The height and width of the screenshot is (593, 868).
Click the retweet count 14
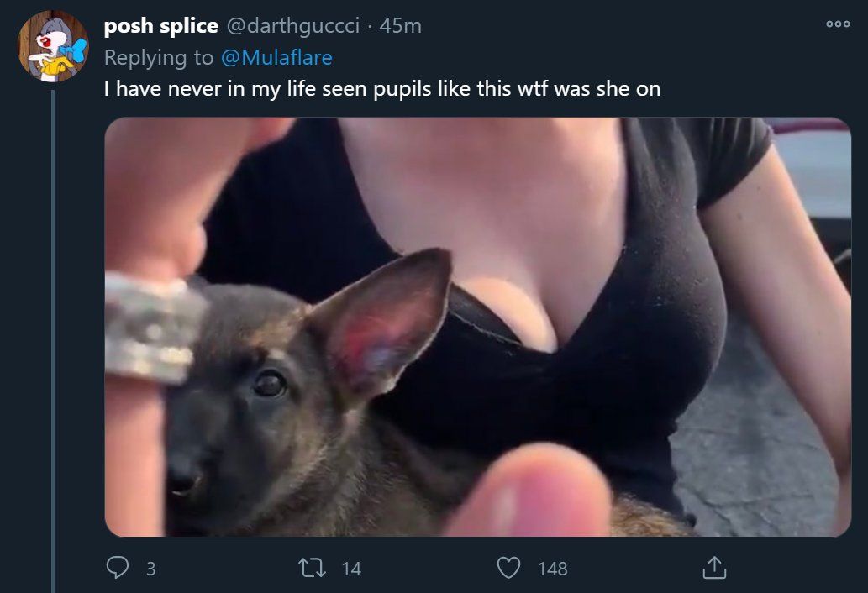[351, 569]
